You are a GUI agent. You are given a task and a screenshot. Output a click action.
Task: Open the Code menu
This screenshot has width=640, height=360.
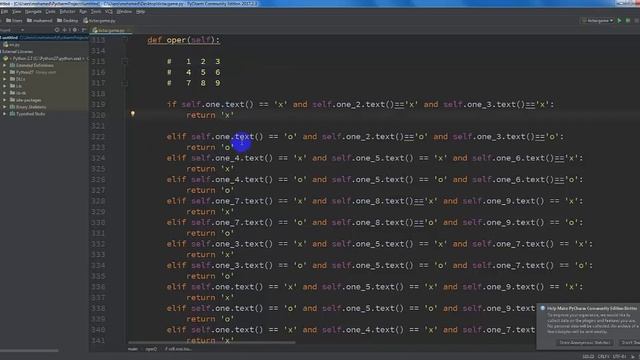[50, 12]
